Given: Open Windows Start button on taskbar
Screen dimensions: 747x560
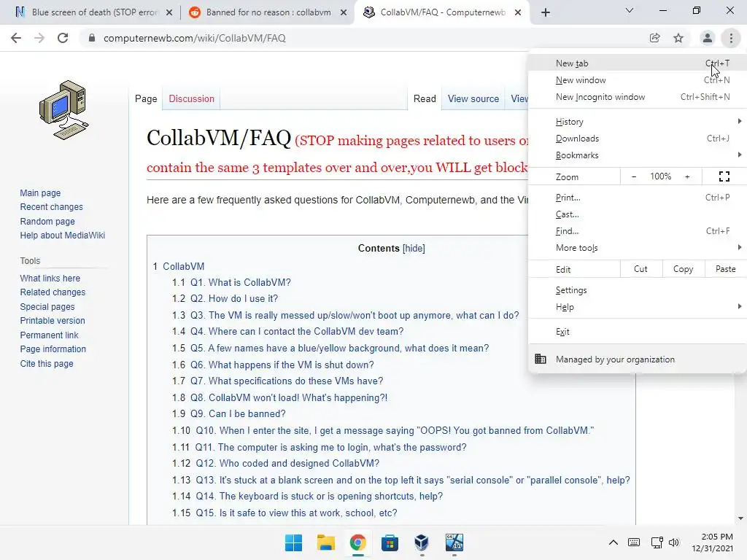Looking at the screenshot, I should [x=293, y=542].
